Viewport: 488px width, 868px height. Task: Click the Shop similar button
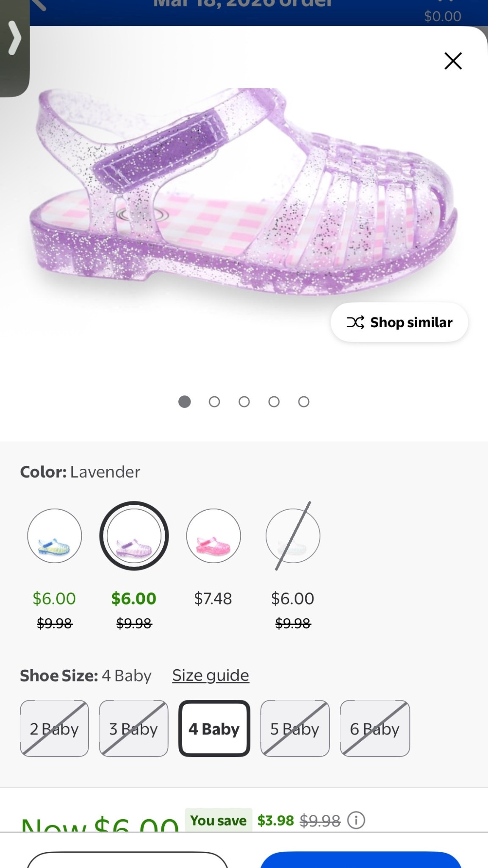(399, 323)
